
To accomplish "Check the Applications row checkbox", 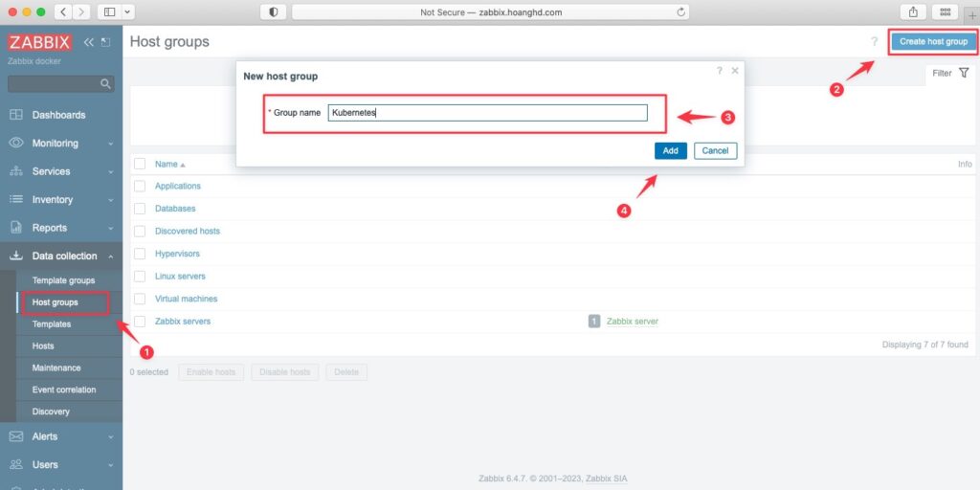I will [140, 187].
